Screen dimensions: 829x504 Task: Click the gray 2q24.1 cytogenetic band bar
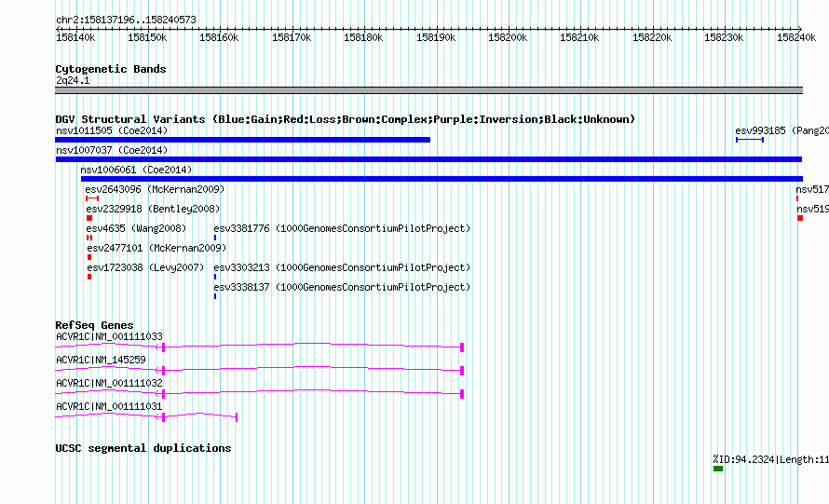(428, 90)
